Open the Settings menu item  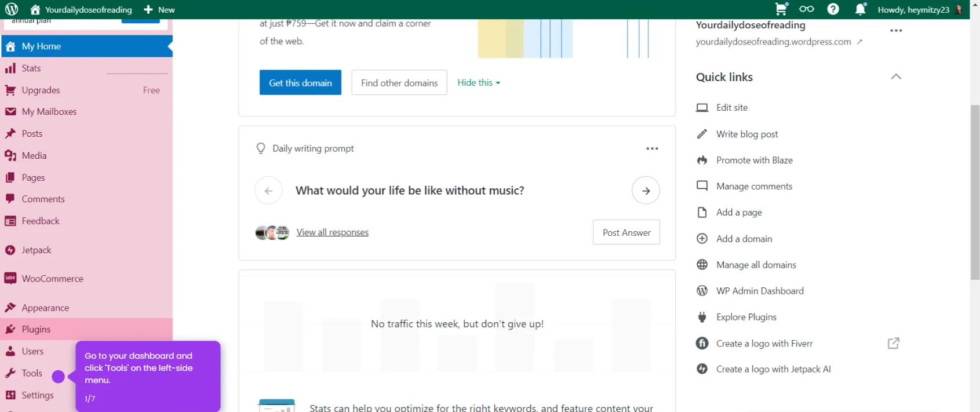coord(38,395)
